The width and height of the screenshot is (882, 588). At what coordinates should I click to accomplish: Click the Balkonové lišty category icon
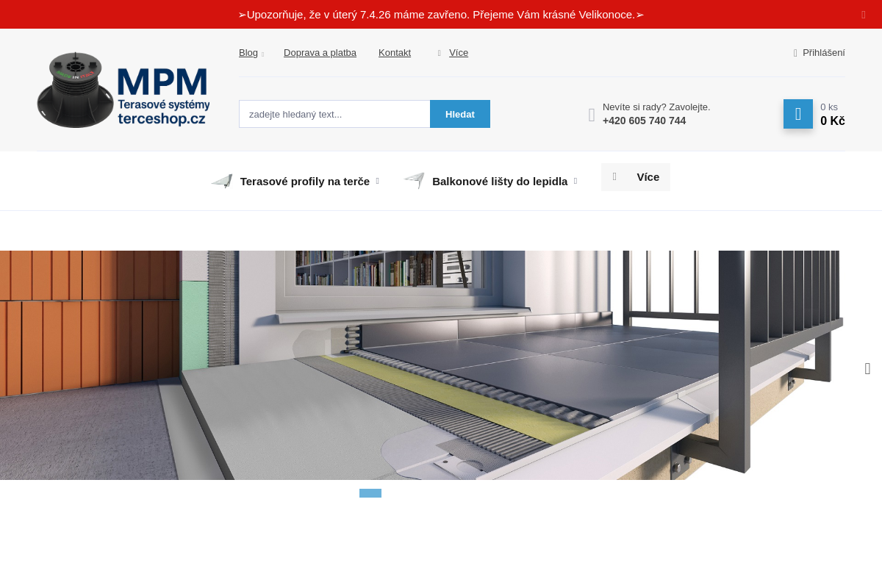point(414,181)
